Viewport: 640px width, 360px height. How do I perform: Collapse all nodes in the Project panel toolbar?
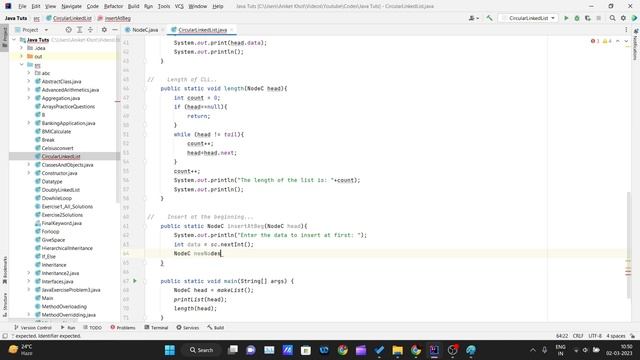[x=90, y=30]
